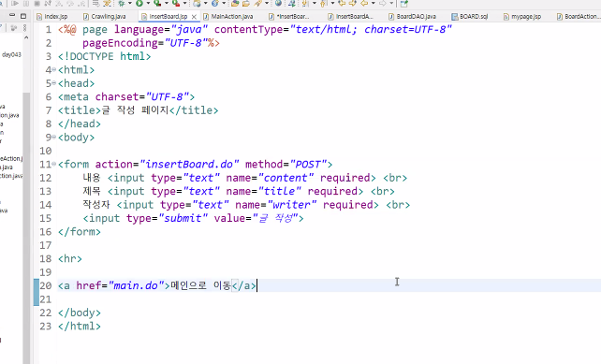The image size is (601, 364).
Task: Switch to the InsertBoardA... tab
Action: 350,17
